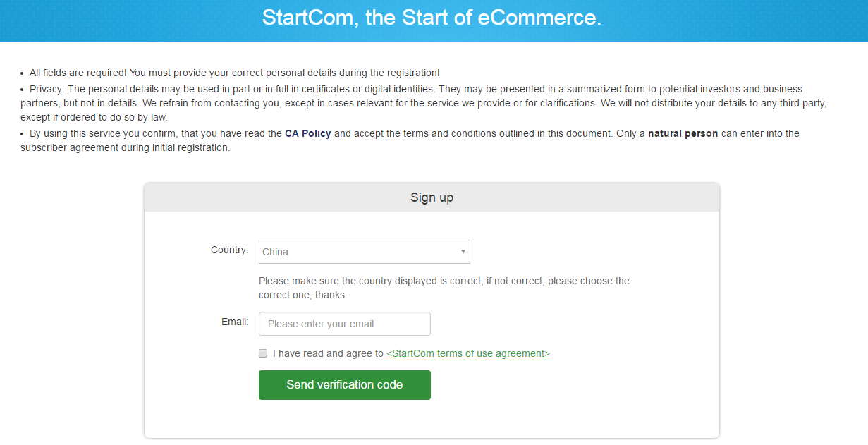Viewport: 868px width, 445px height.
Task: Tick the terms agreement checkbox
Action: 263,353
